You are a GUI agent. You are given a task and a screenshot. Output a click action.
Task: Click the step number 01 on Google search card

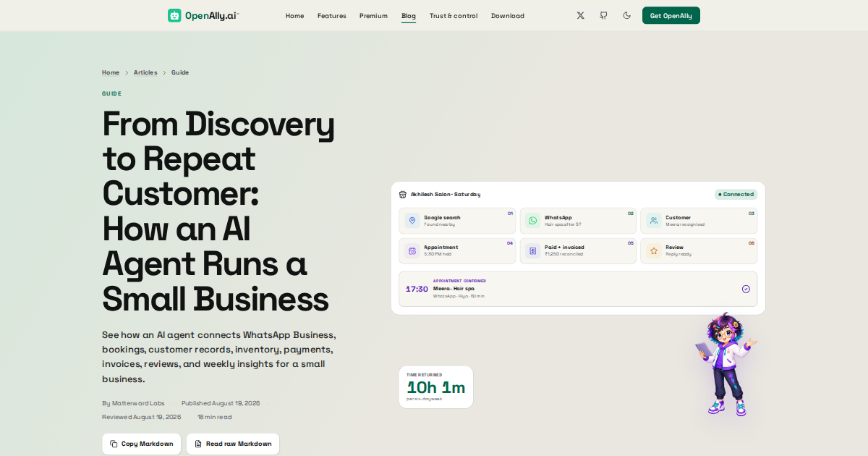click(x=510, y=214)
